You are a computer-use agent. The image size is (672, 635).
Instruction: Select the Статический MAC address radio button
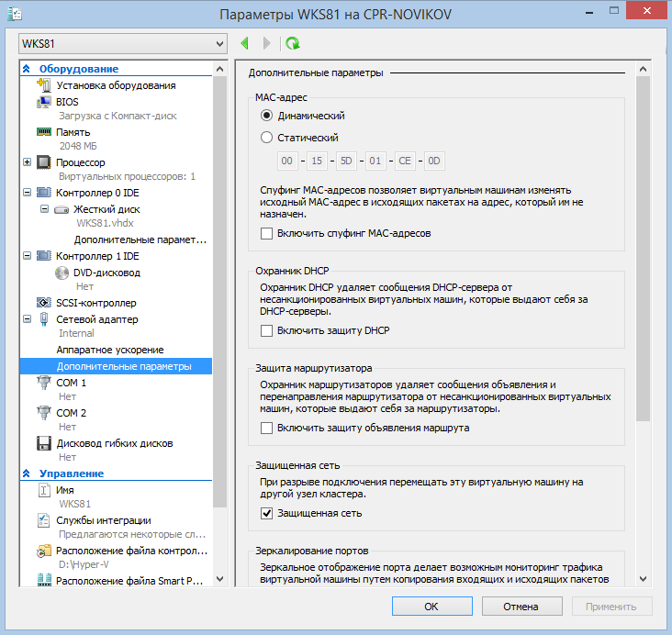267,138
